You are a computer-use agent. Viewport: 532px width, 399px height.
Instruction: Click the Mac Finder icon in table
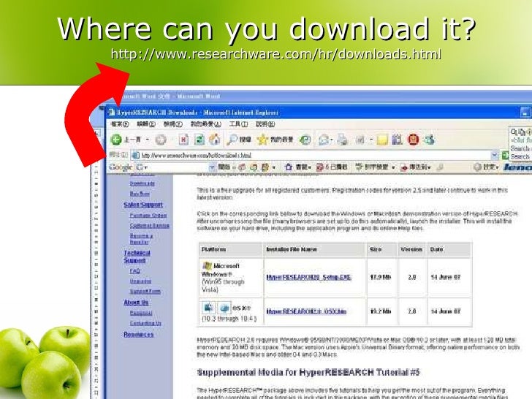(208, 308)
